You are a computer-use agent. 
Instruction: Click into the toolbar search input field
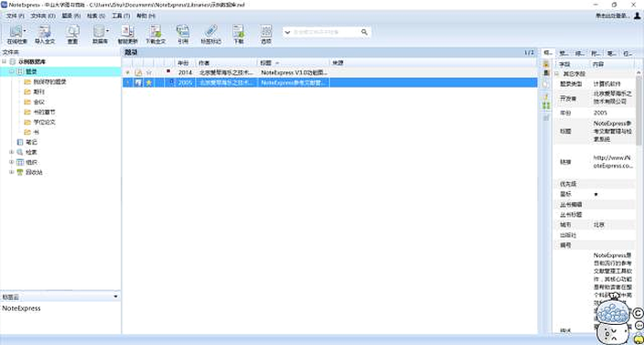[326, 32]
